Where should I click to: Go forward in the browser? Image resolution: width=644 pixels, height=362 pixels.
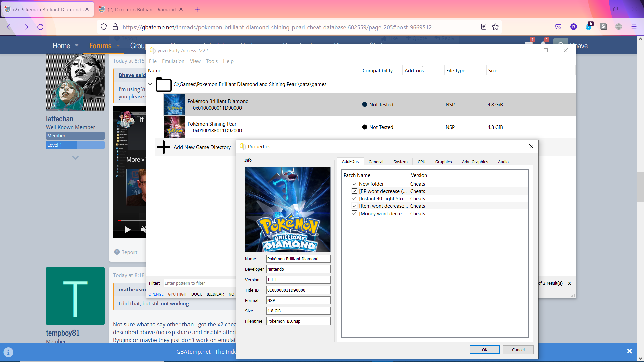[25, 27]
